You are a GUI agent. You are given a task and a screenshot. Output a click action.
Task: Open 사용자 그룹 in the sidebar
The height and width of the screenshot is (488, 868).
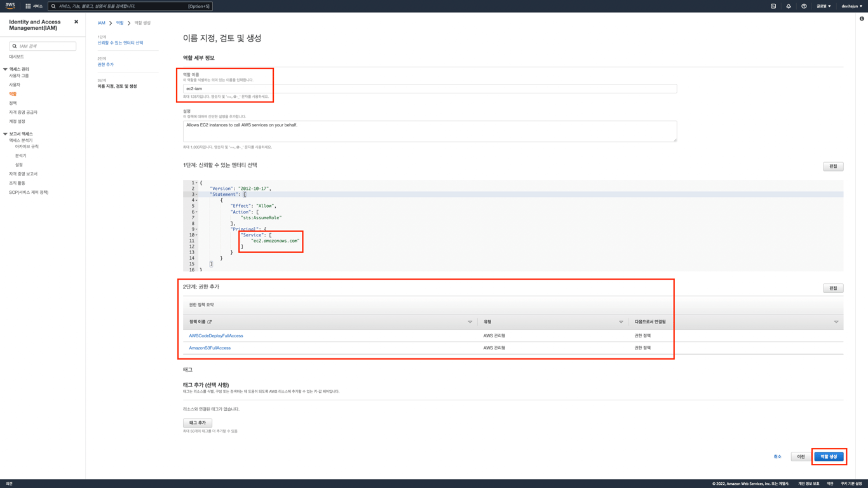19,76
